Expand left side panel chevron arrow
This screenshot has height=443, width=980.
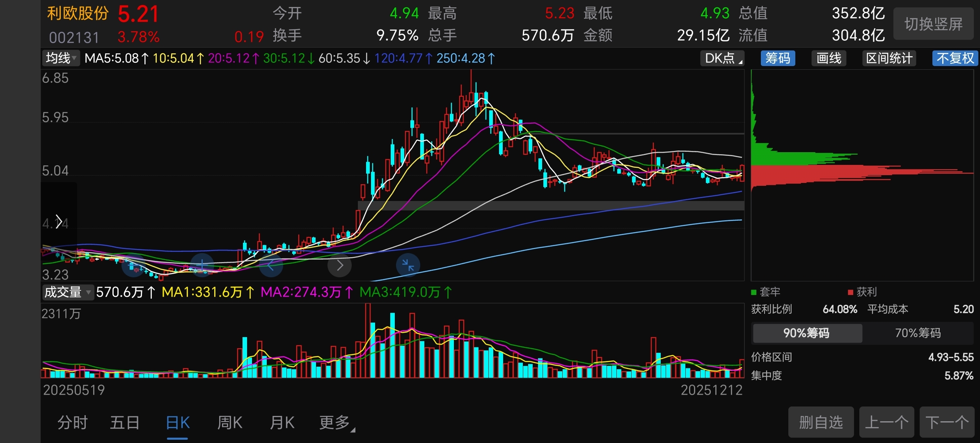pyautogui.click(x=59, y=222)
